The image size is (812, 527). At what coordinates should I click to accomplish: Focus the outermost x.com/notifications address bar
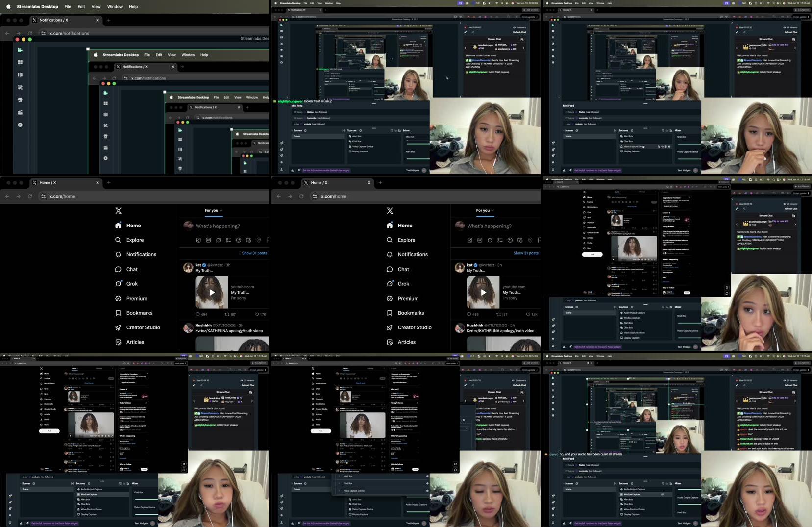coord(154,33)
